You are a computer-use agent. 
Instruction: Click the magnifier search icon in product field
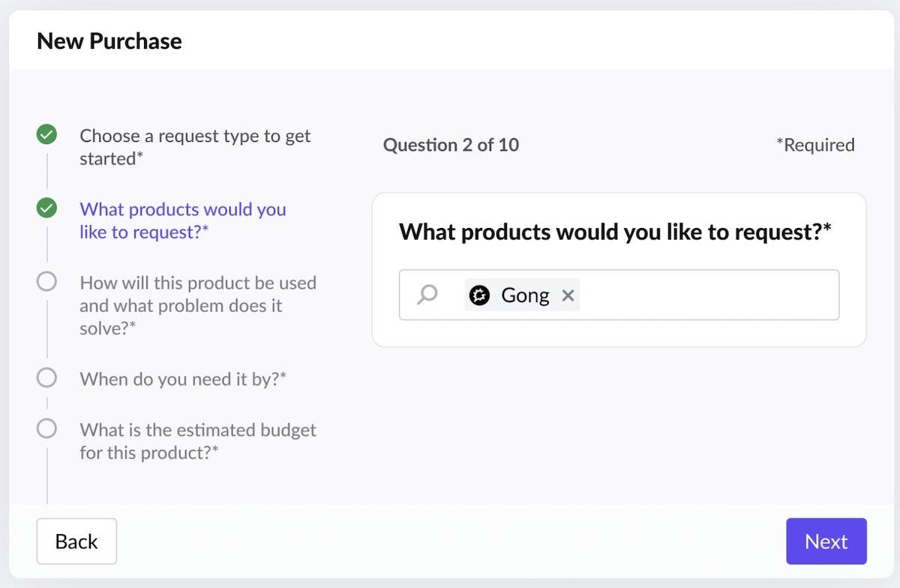click(x=427, y=295)
